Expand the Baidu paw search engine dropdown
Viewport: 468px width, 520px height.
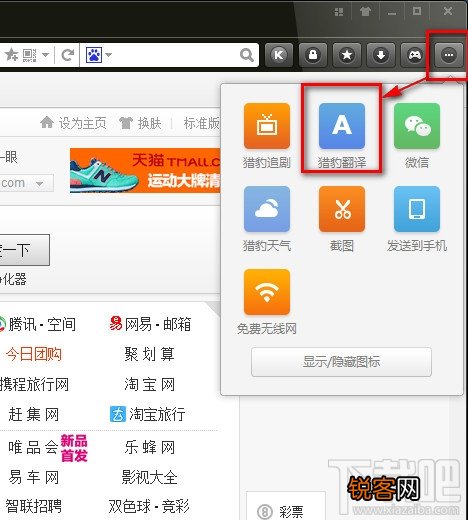coord(108,55)
